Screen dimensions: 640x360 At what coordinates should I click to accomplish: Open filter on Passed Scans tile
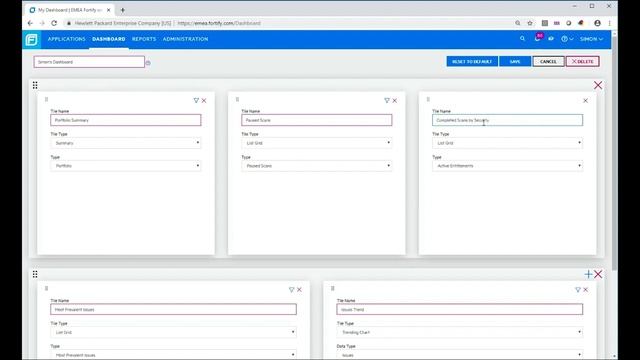pyautogui.click(x=387, y=100)
